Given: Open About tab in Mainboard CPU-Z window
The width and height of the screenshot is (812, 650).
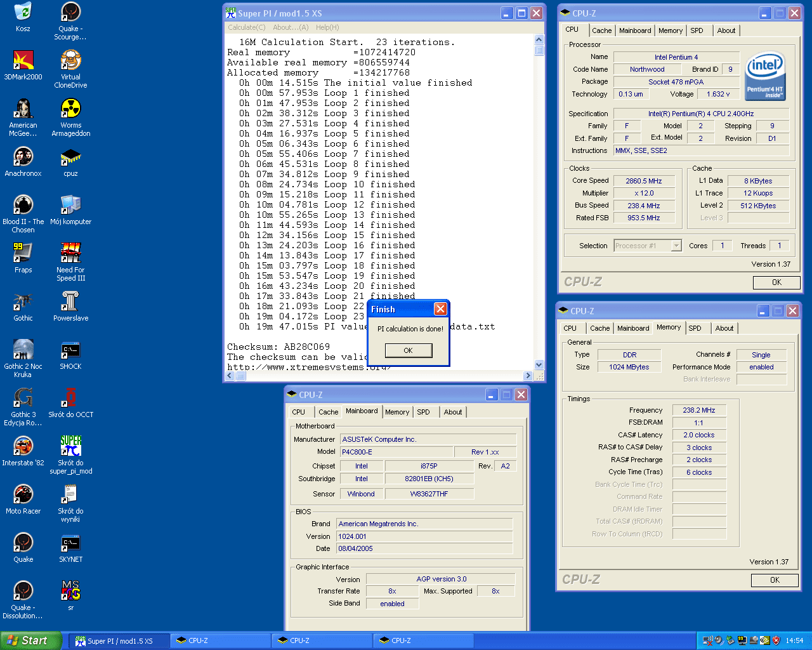Looking at the screenshot, I should (453, 412).
